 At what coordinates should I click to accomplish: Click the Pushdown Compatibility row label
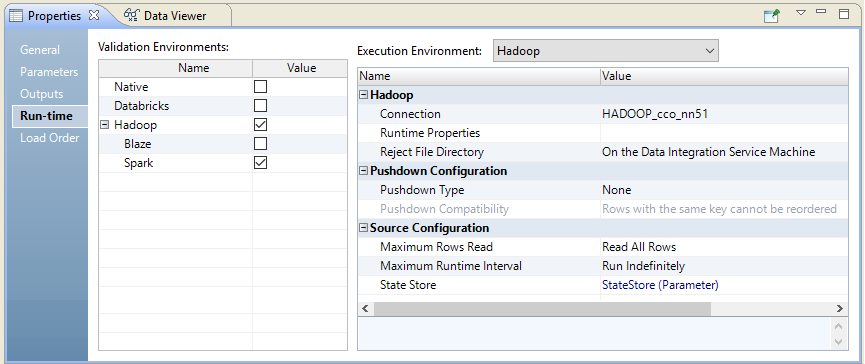444,209
